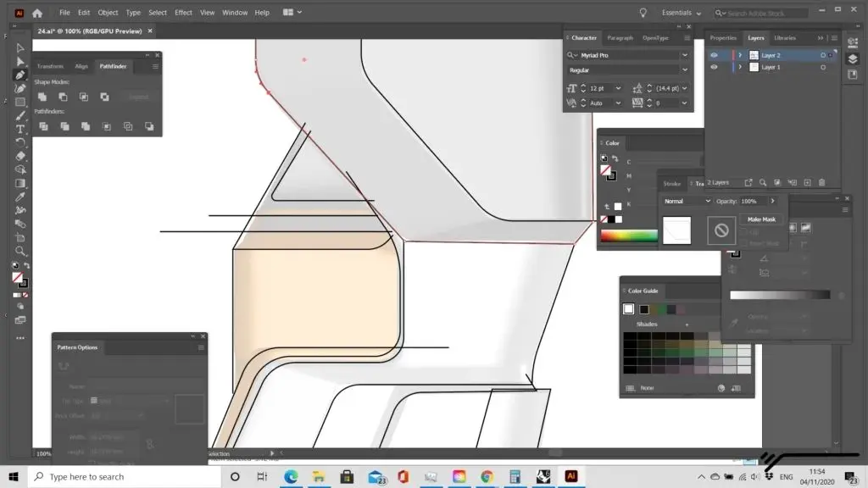This screenshot has width=868, height=488.
Task: Open font size 12 pt dropdown
Action: coord(618,88)
